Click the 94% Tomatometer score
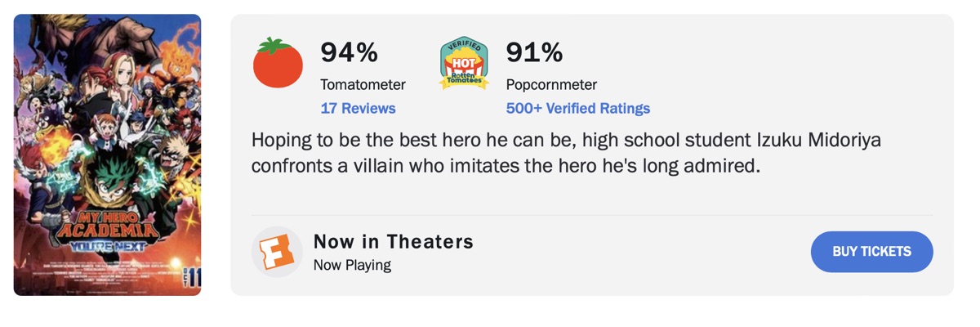This screenshot has height=327, width=980. pos(349,52)
